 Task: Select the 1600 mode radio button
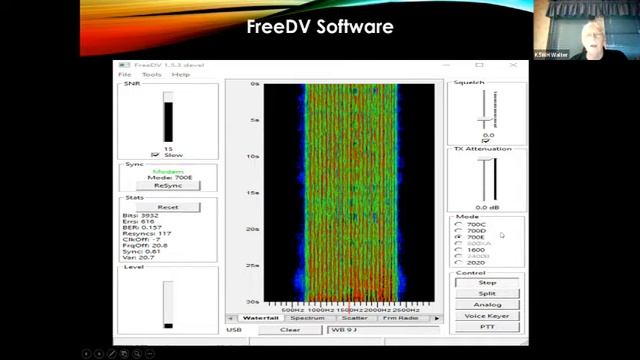click(459, 249)
